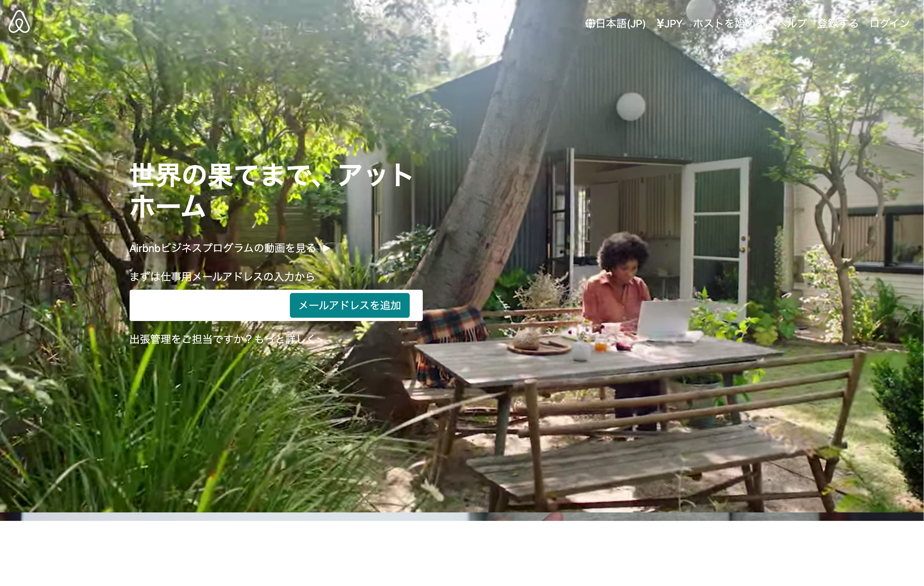Viewport: 924px width, 586px height.
Task: Click the Airbnb logo icon
Action: pyautogui.click(x=19, y=22)
